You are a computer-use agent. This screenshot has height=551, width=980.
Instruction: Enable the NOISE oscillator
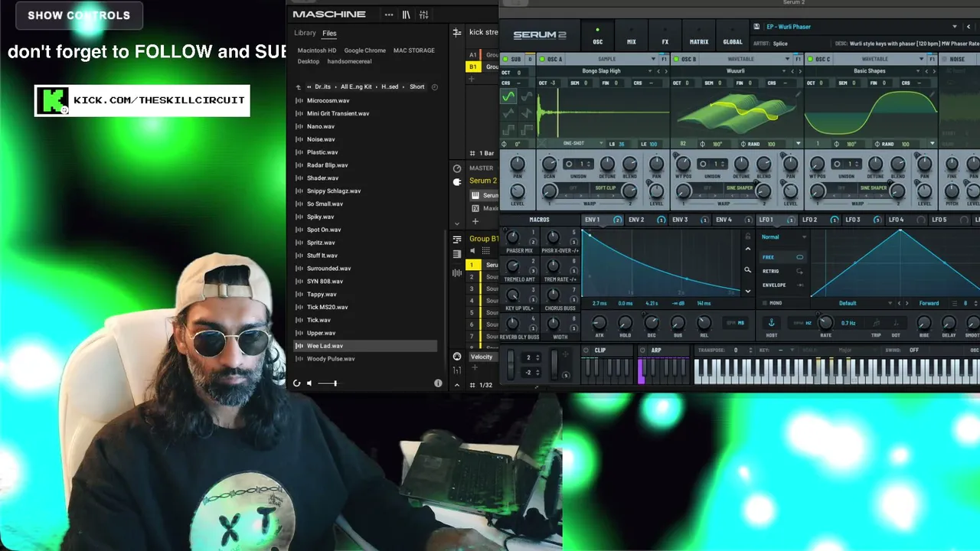(943, 59)
